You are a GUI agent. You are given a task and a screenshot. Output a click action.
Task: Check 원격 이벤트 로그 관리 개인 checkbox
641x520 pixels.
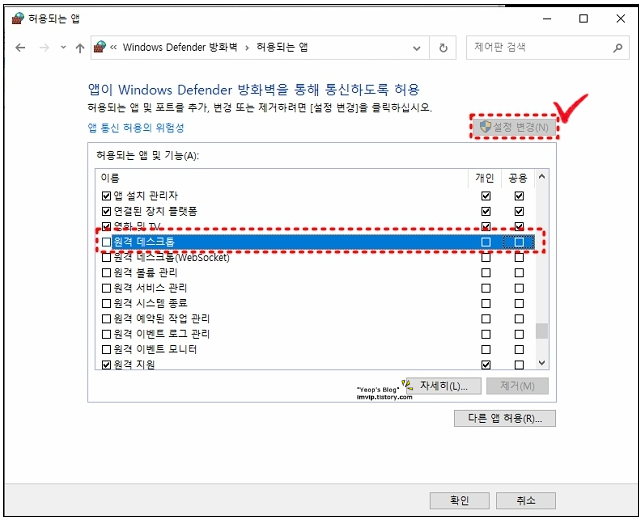click(x=486, y=334)
